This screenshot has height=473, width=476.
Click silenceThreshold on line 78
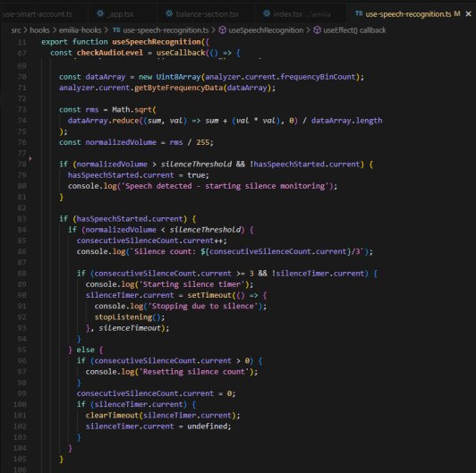[196, 165]
